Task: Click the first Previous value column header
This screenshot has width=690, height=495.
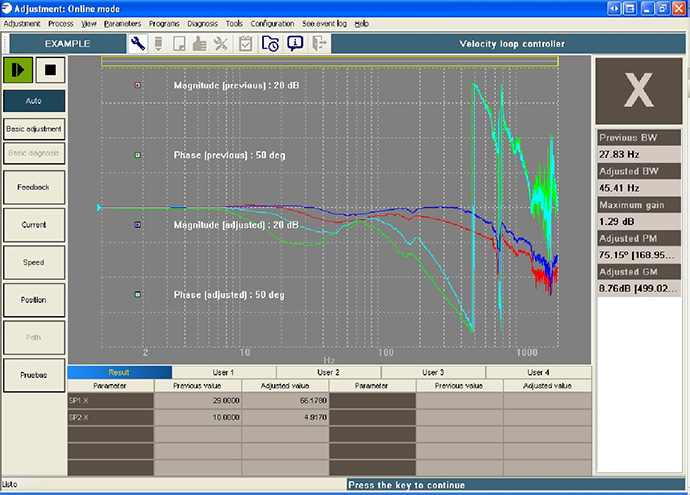Action: (198, 386)
